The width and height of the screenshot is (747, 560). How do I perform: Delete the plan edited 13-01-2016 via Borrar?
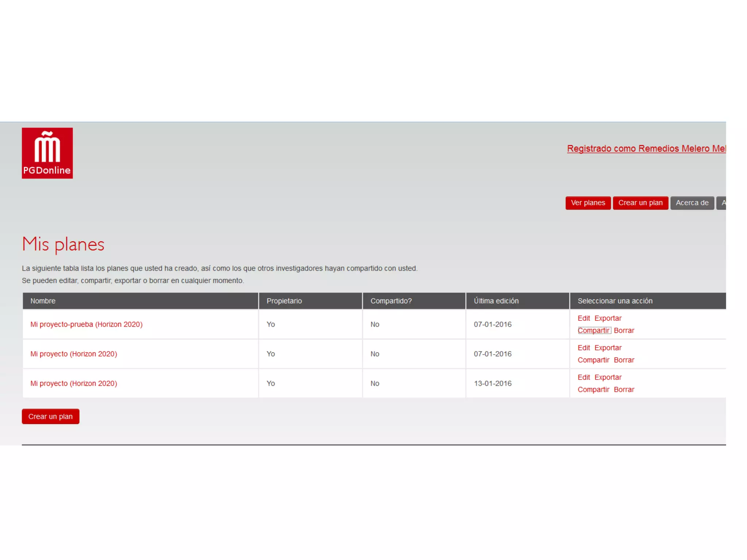click(624, 389)
